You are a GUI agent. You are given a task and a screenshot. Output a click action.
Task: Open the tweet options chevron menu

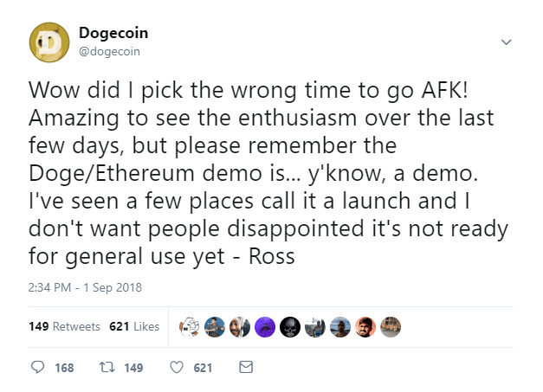[507, 42]
